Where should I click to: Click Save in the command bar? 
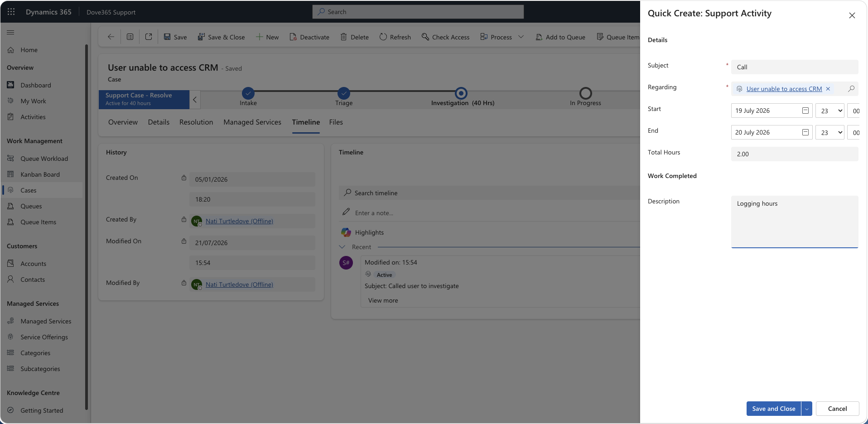pos(175,37)
